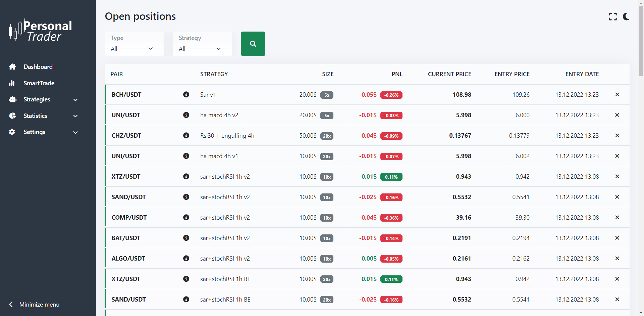Close the BAT/USDT position
This screenshot has width=644, height=316.
click(x=617, y=238)
